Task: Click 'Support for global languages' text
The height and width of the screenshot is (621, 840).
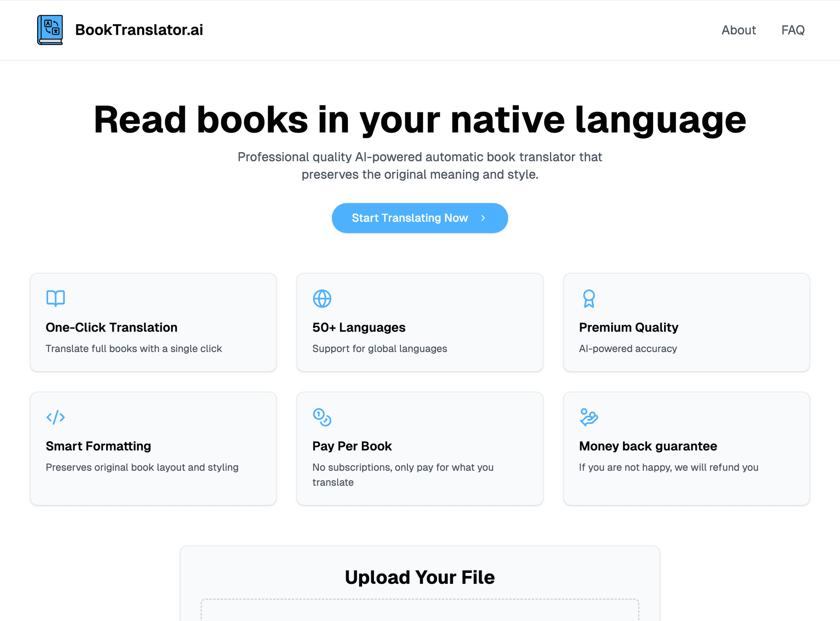Action: pos(380,349)
